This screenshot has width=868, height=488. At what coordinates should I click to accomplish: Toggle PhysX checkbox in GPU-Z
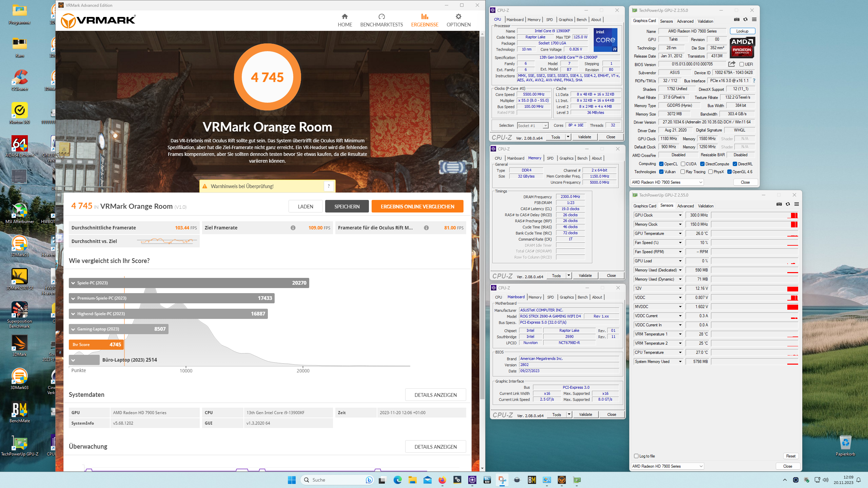click(x=710, y=172)
